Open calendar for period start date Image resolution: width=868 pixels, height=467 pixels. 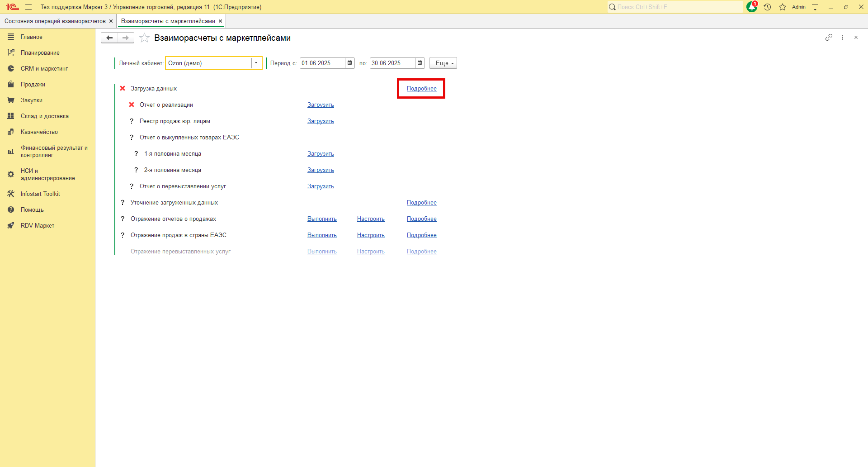point(349,63)
